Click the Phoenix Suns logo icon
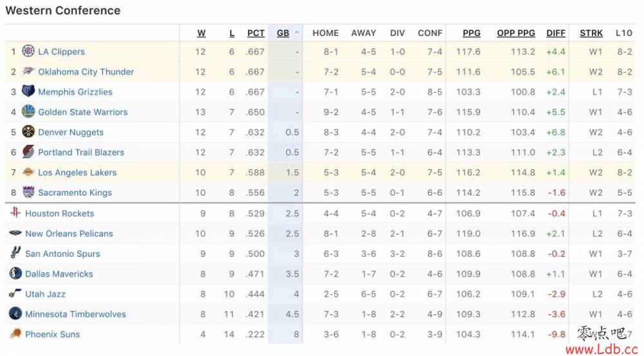Viewport: 644px width, 356px height. 15,333
